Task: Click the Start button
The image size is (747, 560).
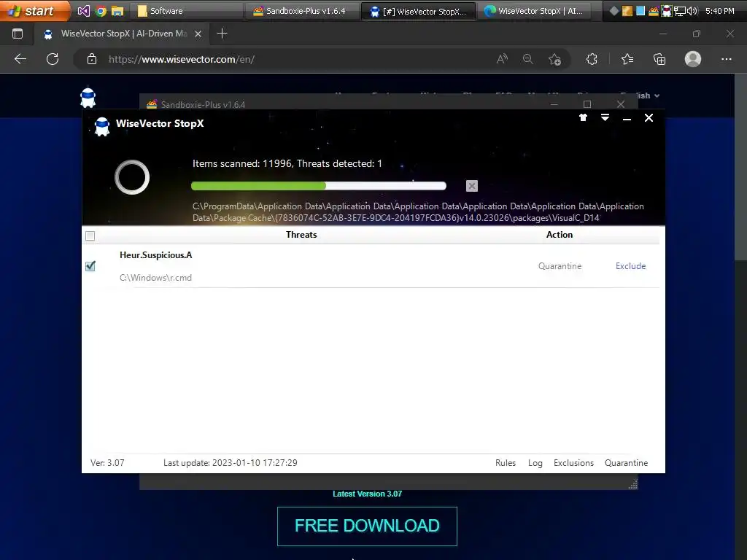Action: [34, 10]
